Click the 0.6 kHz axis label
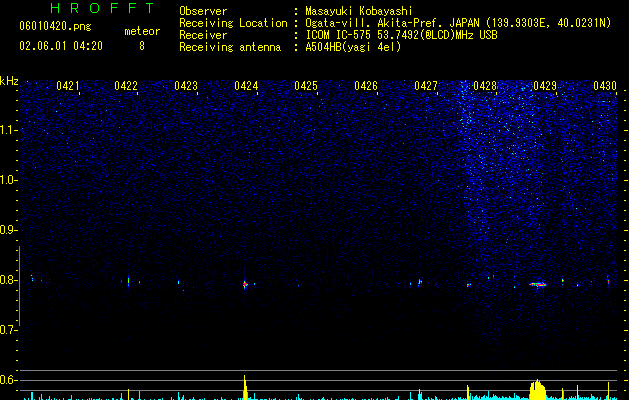Viewport: 629px width, 400px height. tap(9, 380)
